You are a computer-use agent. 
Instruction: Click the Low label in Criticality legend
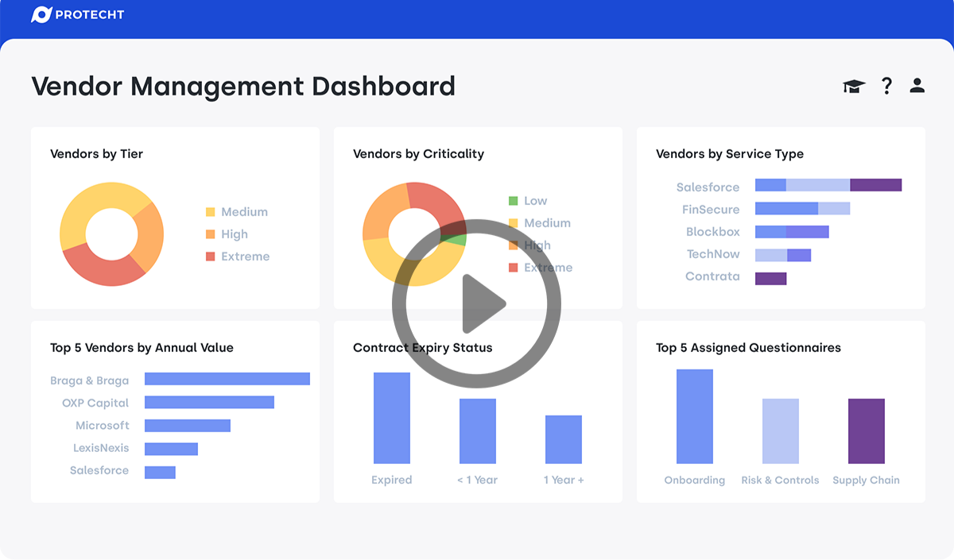[536, 201]
